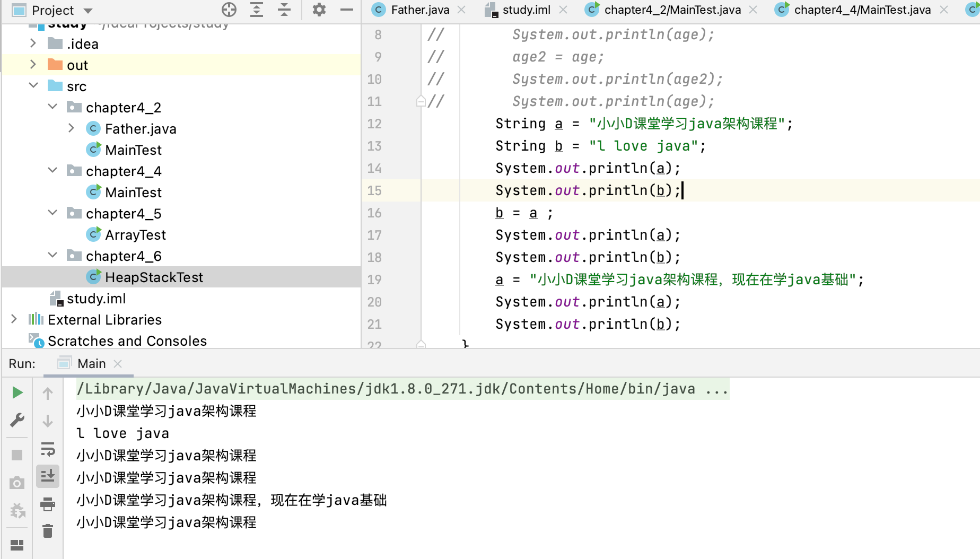Switch to chapter4_2/MainTest.java tab
This screenshot has width=980, height=559.
click(x=672, y=10)
